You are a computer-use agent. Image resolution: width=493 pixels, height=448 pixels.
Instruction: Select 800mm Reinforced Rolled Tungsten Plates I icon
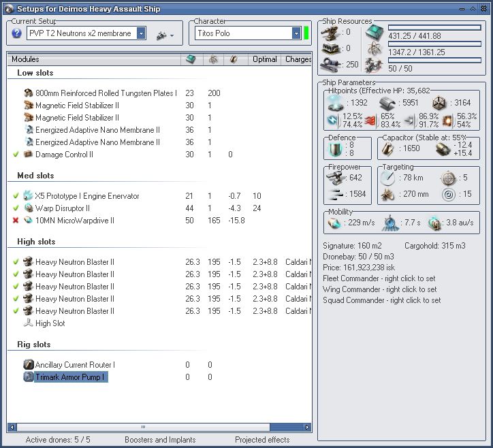(29, 93)
